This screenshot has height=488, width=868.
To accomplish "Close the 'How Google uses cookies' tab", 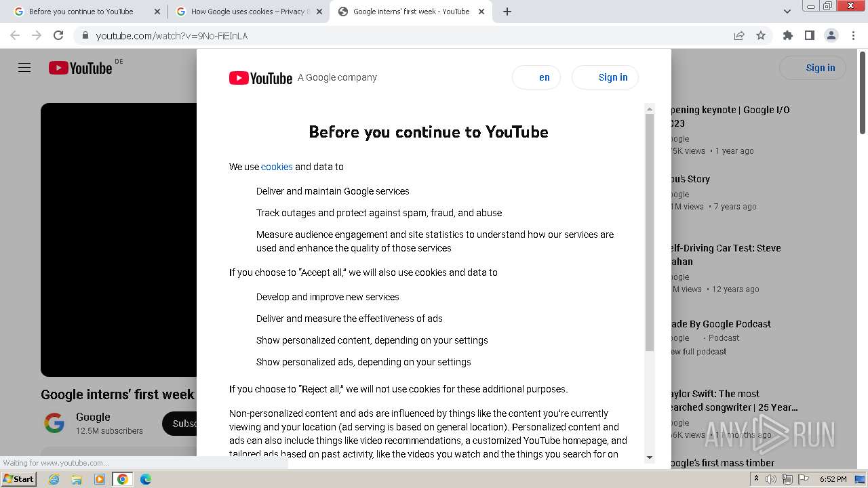I will (319, 12).
